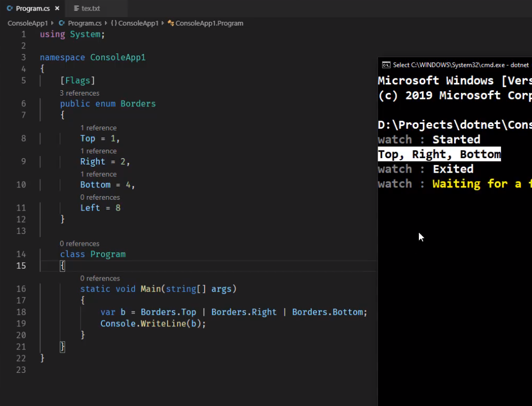Expand the ConsoleApp1.Program breadcrumb dropdown
The image size is (532, 406).
[209, 24]
